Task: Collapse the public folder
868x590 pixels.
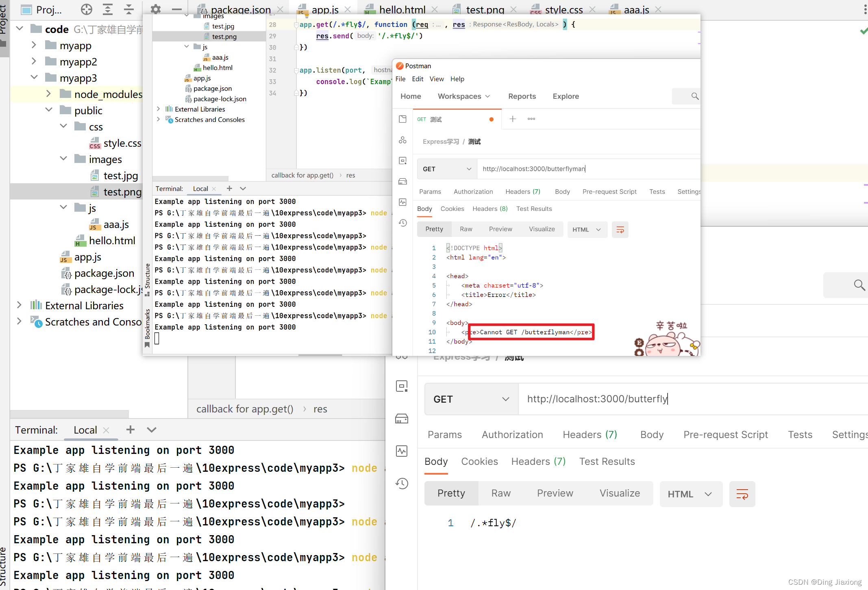Action: coord(49,110)
